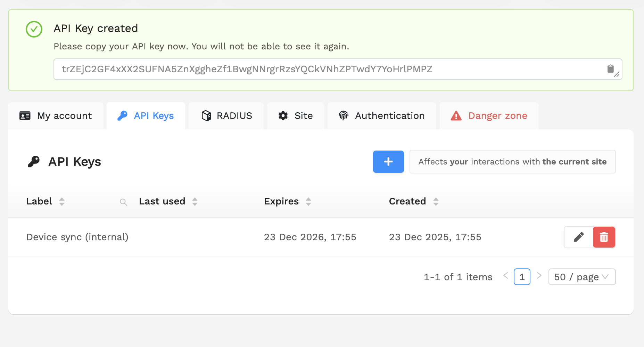Go to previous page arrow
Screen dimensions: 644x347
tap(506, 276)
